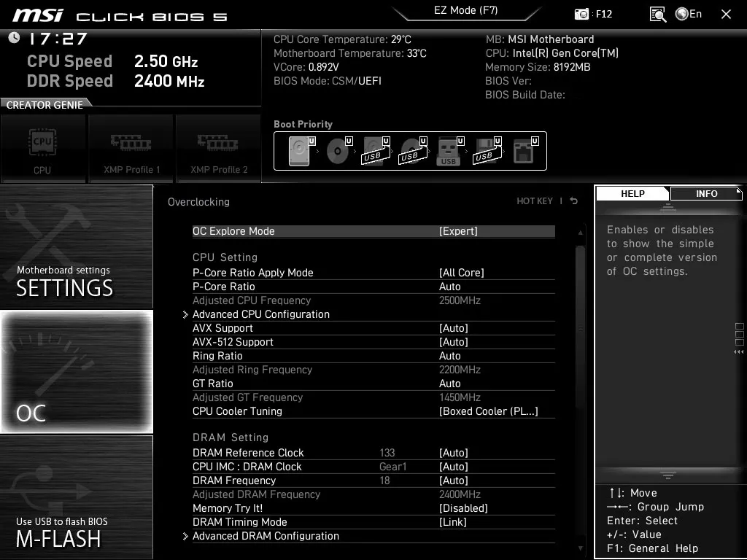Viewport: 747px width, 560px height.
Task: Click the CD/DVD drive boot icon
Action: pyautogui.click(x=336, y=151)
